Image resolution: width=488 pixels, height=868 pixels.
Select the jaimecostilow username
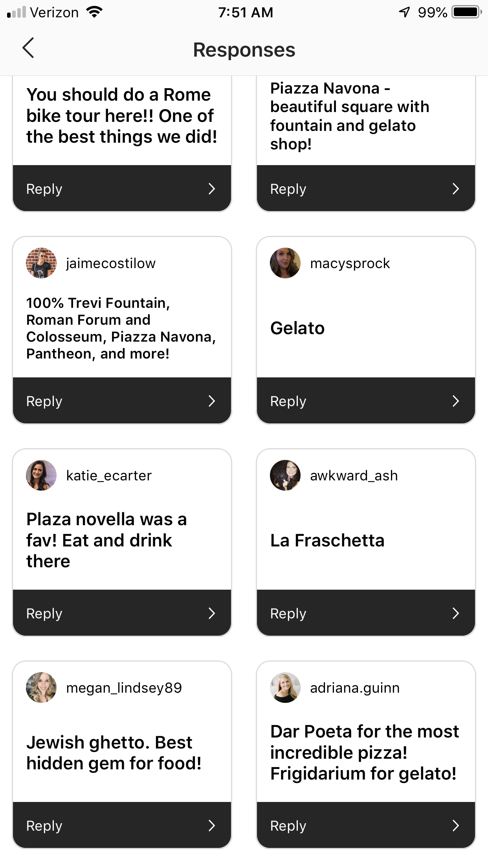(111, 263)
